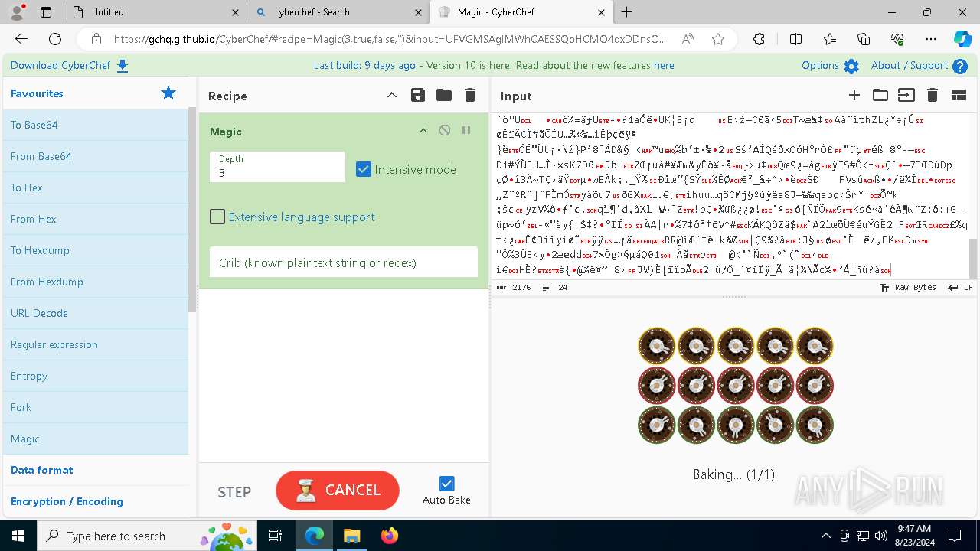The width and height of the screenshot is (980, 551).
Task: Open File Explorer from taskbar
Action: [x=351, y=536]
